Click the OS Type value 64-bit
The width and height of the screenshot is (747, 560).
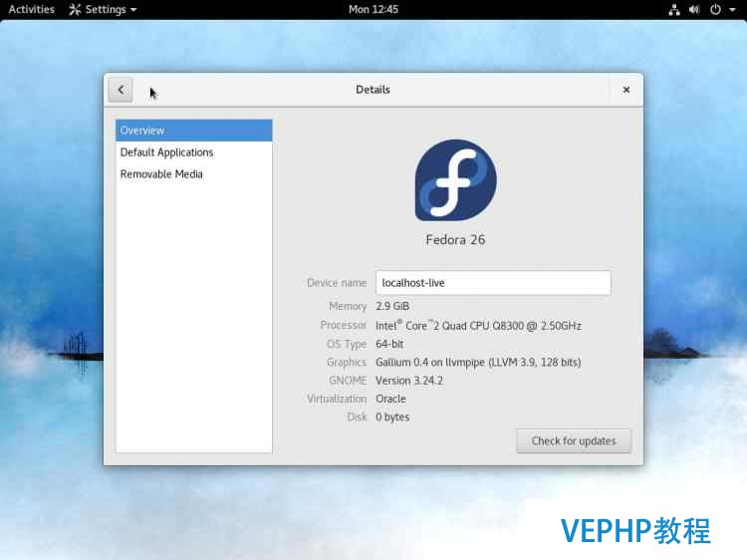(389, 344)
